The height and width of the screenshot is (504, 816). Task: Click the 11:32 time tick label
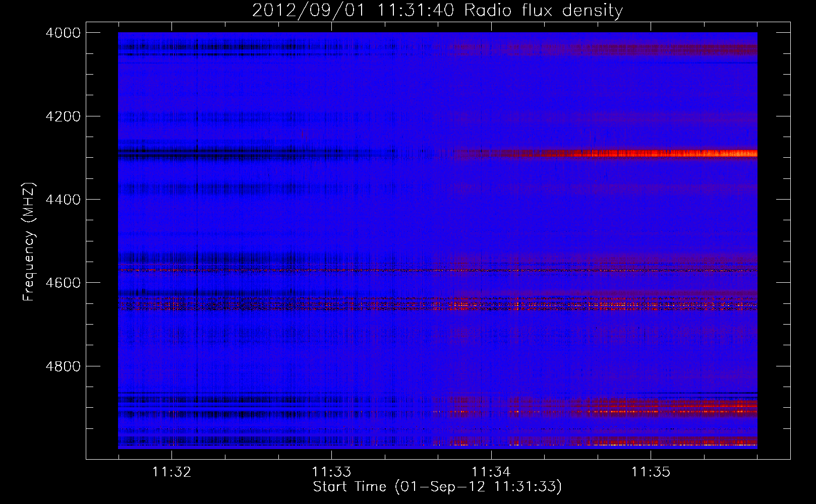tap(172, 472)
